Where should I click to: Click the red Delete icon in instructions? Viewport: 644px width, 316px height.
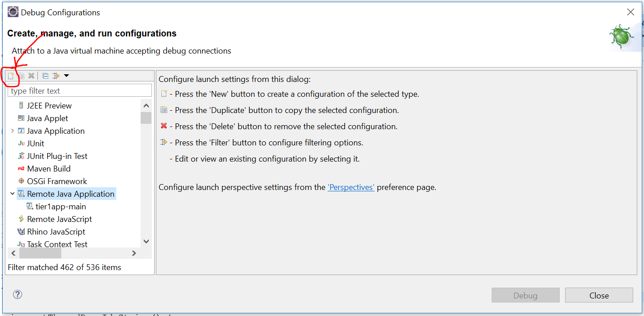164,126
